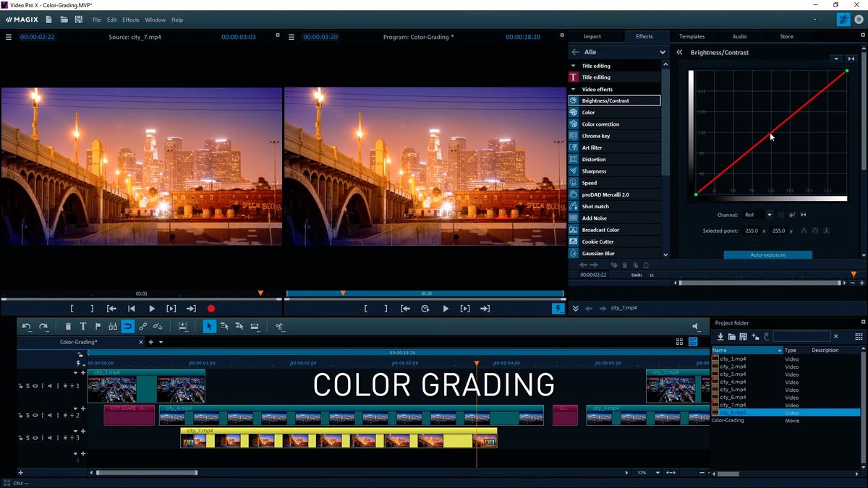The image size is (868, 488).
Task: Click the red record button under the source monitor
Action: tap(210, 308)
